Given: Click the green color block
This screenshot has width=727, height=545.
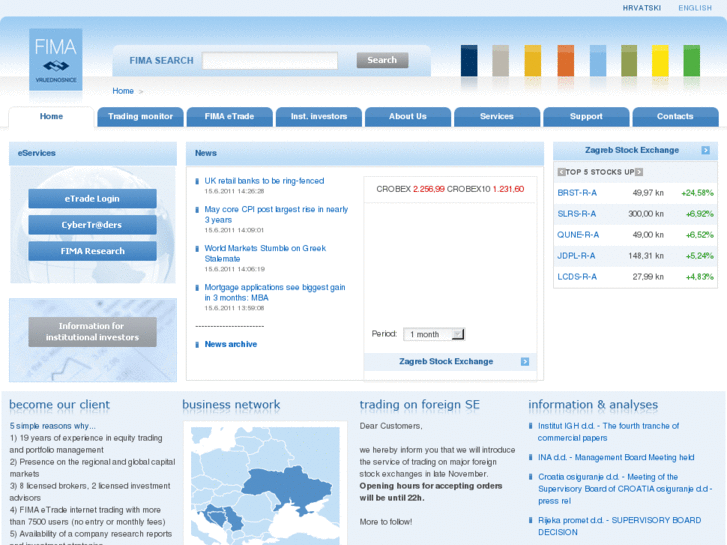Looking at the screenshot, I should [691, 60].
